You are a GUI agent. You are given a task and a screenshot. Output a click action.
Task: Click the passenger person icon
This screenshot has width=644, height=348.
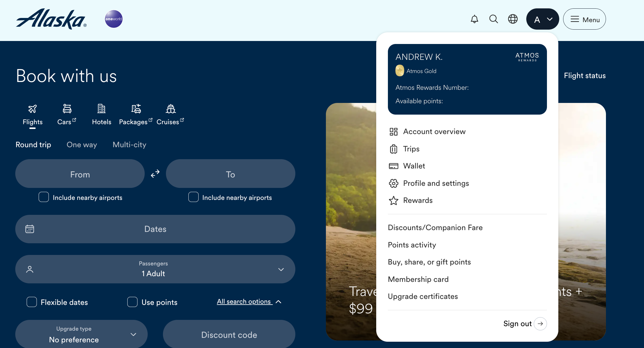tap(30, 269)
